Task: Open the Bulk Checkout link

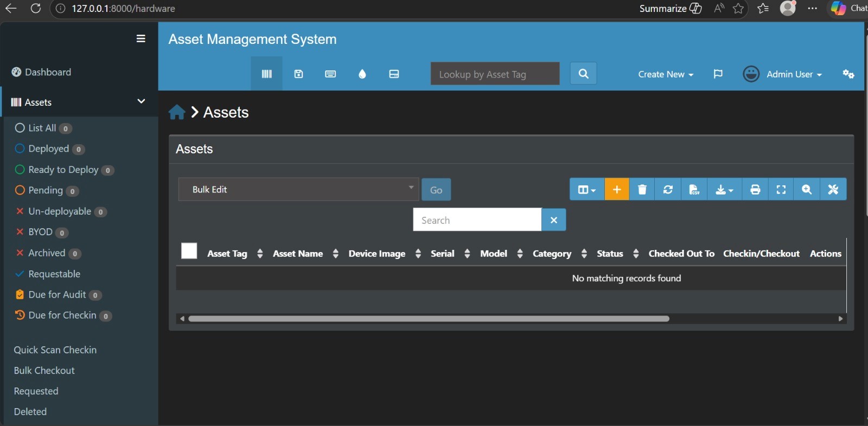Action: click(x=44, y=370)
